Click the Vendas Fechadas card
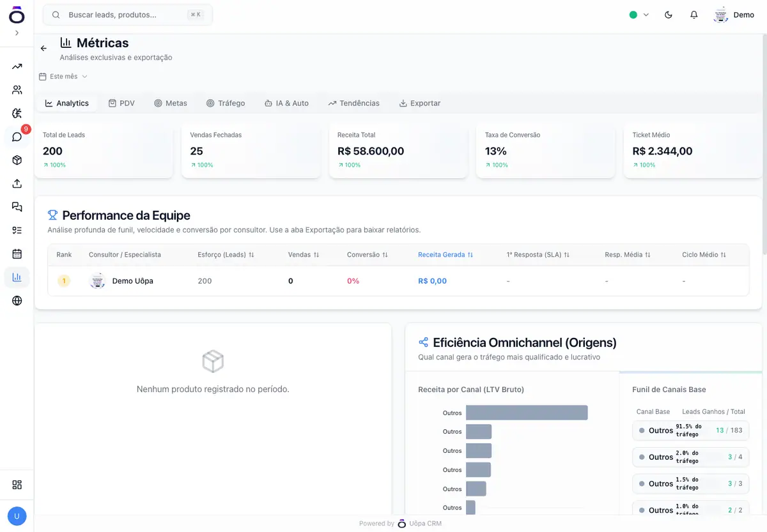The width and height of the screenshot is (767, 532). coord(251,151)
